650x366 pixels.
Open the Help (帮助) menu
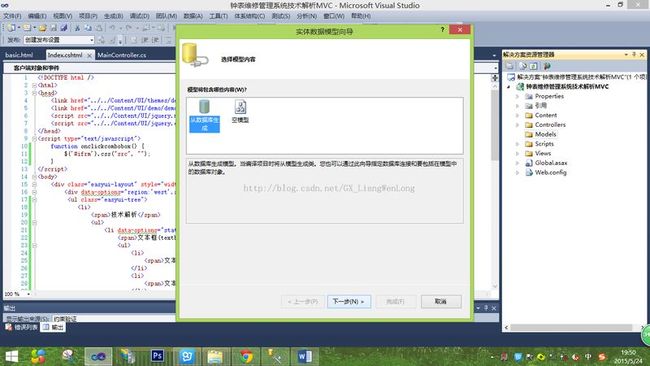click(x=361, y=16)
